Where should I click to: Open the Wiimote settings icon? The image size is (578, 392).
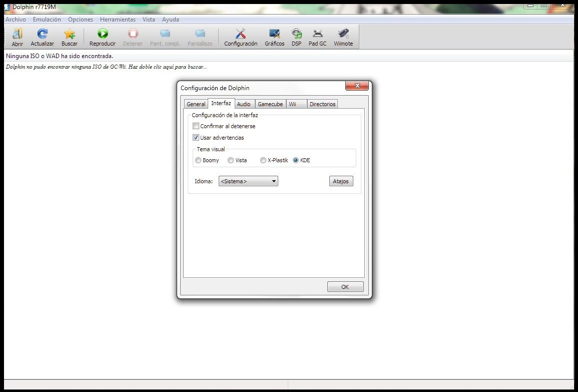[x=343, y=34]
